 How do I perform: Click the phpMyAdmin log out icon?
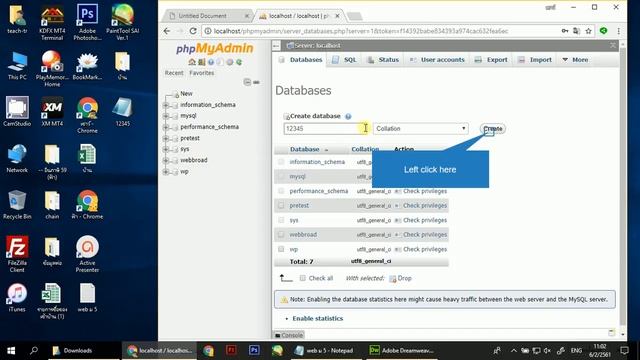tap(202, 62)
